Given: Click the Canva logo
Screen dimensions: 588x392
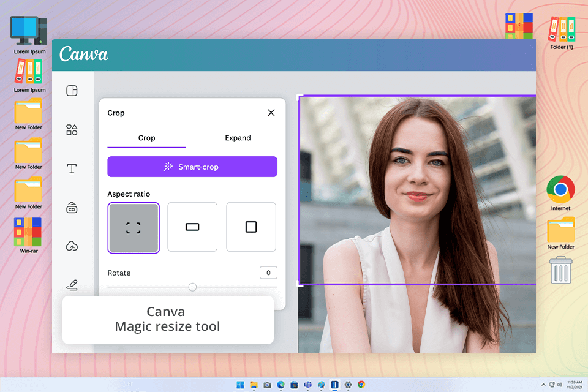Looking at the screenshot, I should coord(84,54).
